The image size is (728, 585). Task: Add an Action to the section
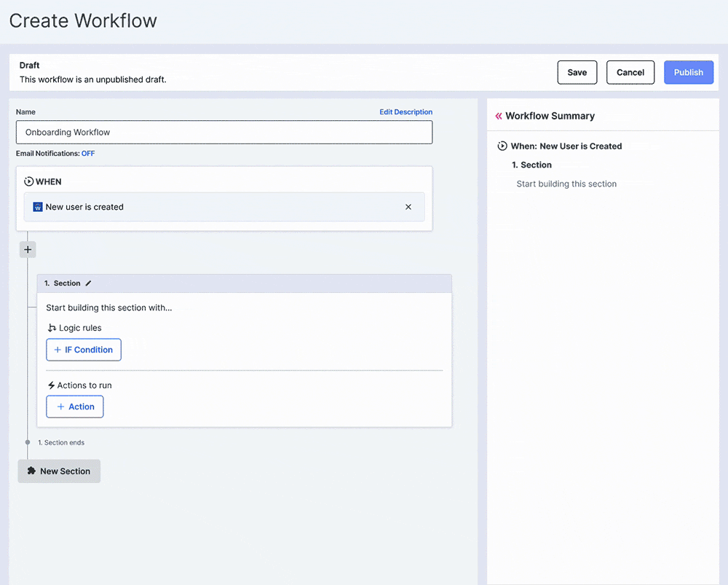click(x=75, y=407)
